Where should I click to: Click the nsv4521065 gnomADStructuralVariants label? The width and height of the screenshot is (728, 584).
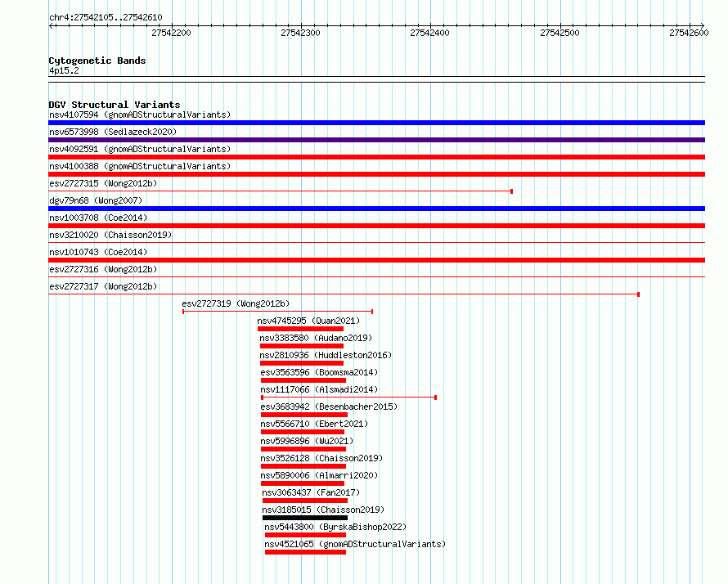pyautogui.click(x=355, y=544)
